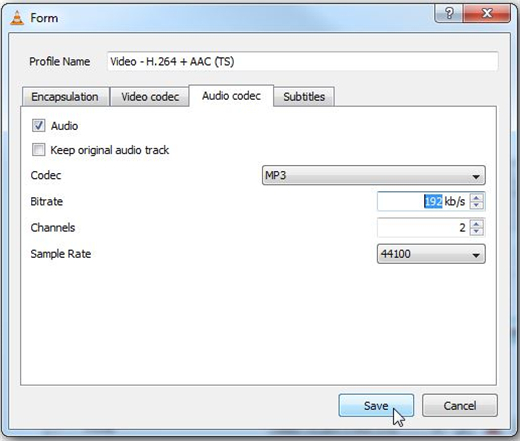This screenshot has width=520, height=441.
Task: Open the Codec dropdown showing MP3
Action: (x=374, y=175)
